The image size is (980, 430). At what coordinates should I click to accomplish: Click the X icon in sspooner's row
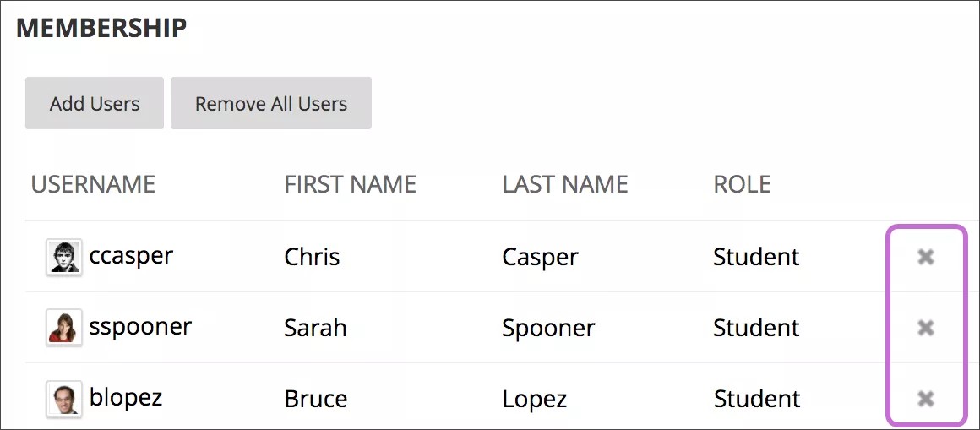pos(926,328)
